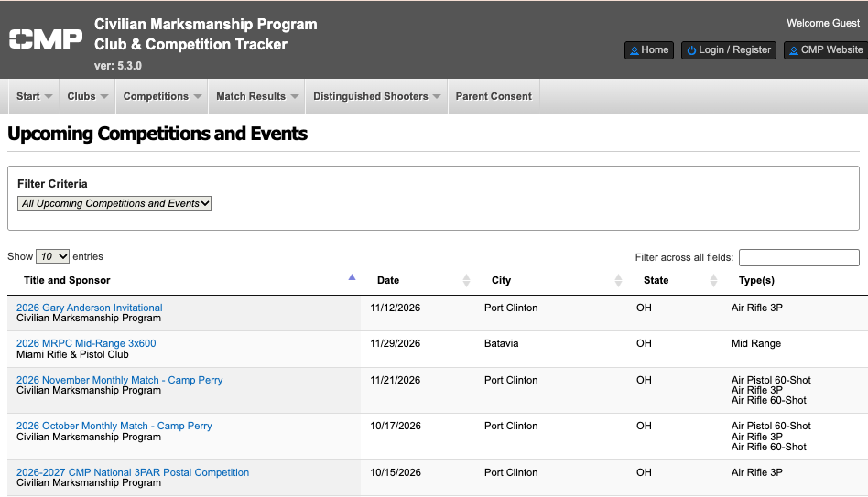Click the Type(s) column header

(x=756, y=280)
